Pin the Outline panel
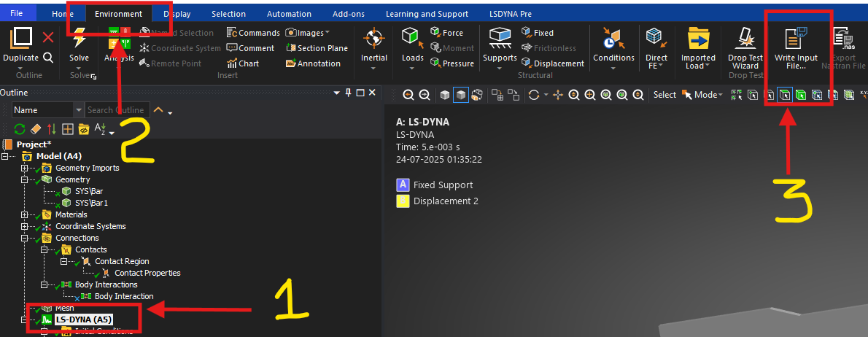 tap(348, 93)
